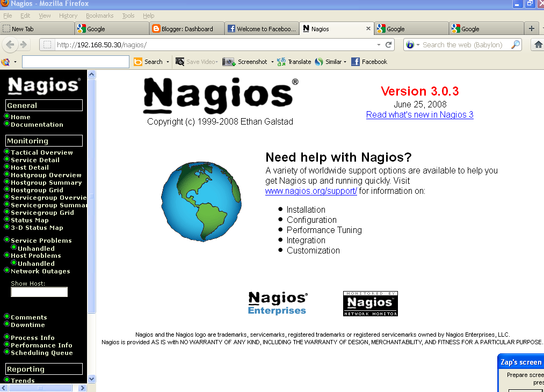Go back with the back arrow button
The image size is (544, 392).
tap(10, 45)
